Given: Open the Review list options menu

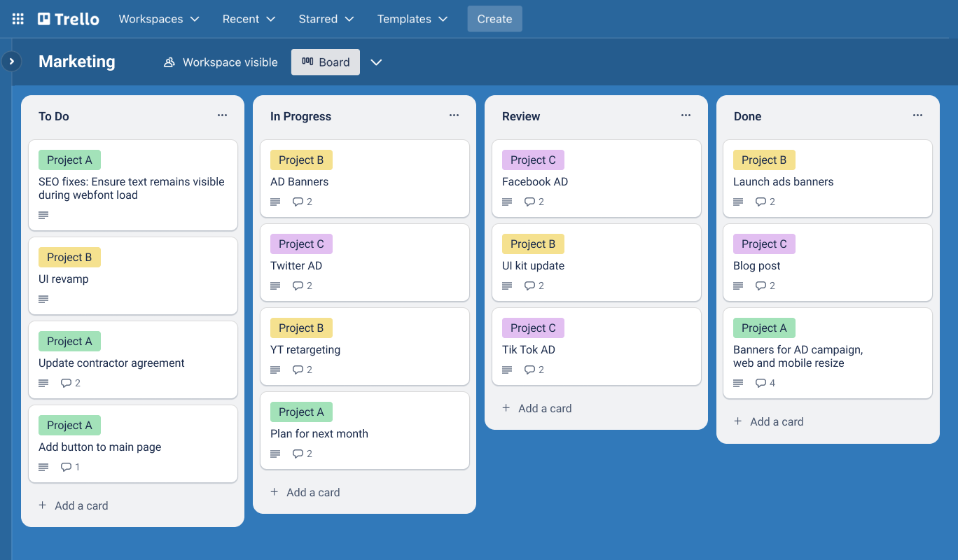Looking at the screenshot, I should coord(686,115).
